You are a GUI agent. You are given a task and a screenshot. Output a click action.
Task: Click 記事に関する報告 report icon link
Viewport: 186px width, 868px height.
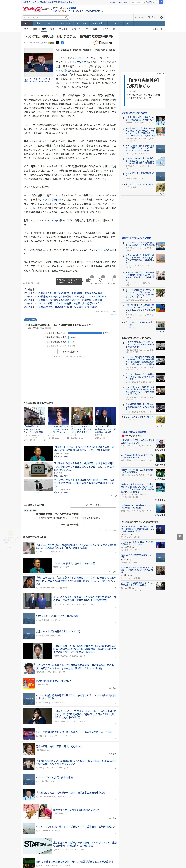[x=31, y=283]
